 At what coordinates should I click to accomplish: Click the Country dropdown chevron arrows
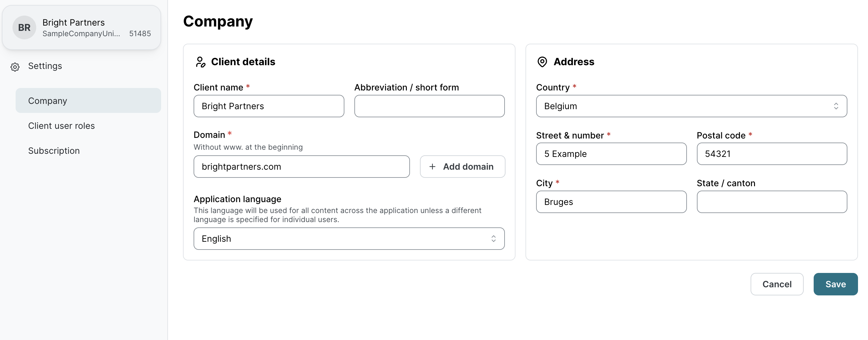[x=836, y=106]
